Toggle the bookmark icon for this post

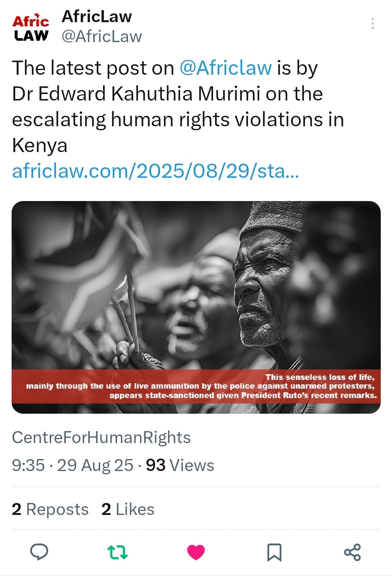274,552
